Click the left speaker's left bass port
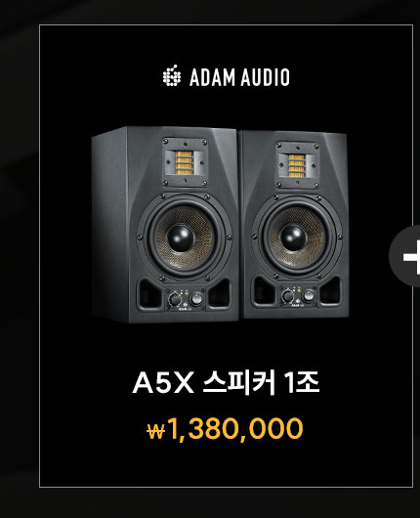Image resolution: width=420 pixels, height=518 pixels. coord(148,294)
